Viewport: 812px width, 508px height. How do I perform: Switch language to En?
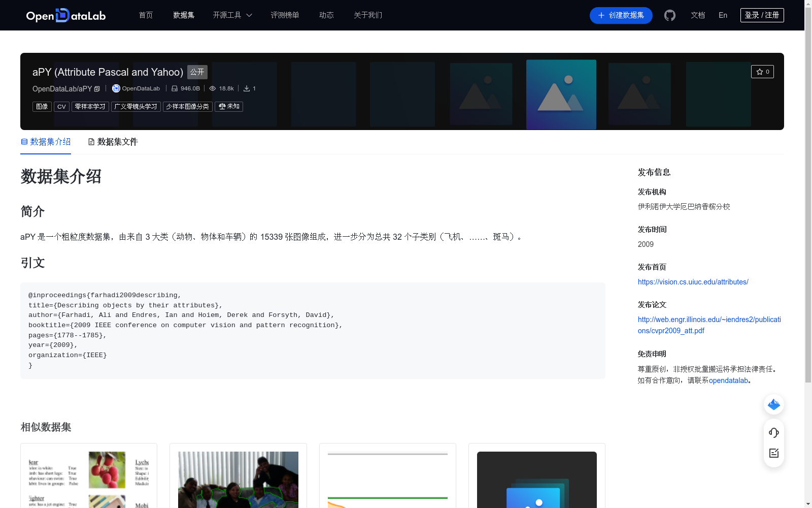point(723,15)
